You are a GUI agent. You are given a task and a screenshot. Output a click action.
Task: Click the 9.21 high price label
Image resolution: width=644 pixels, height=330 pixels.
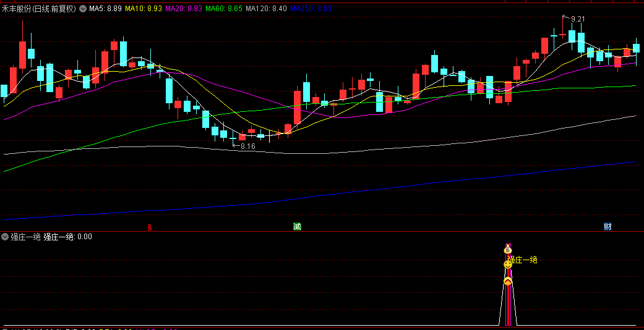coord(577,19)
